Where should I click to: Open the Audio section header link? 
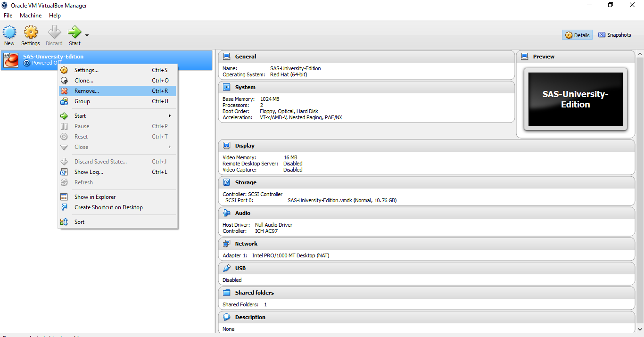click(243, 213)
